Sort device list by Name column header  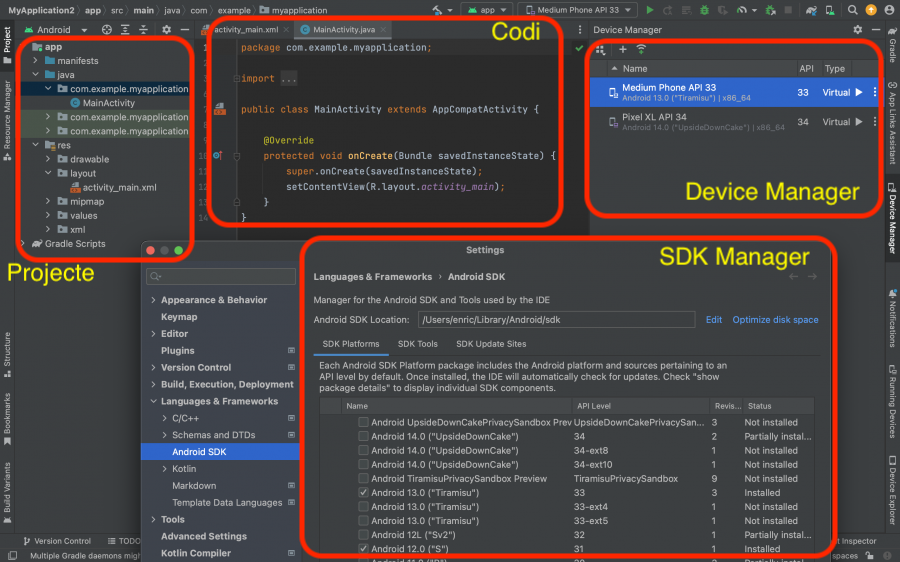click(x=634, y=68)
